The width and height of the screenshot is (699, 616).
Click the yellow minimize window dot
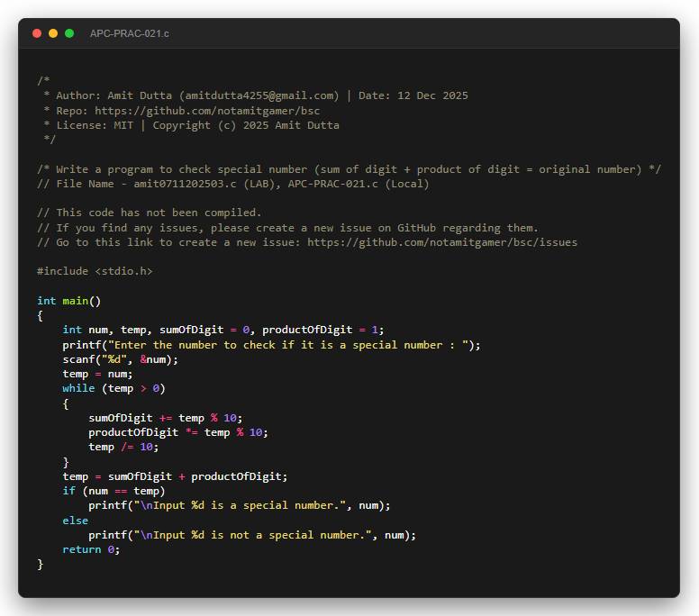coord(53,33)
